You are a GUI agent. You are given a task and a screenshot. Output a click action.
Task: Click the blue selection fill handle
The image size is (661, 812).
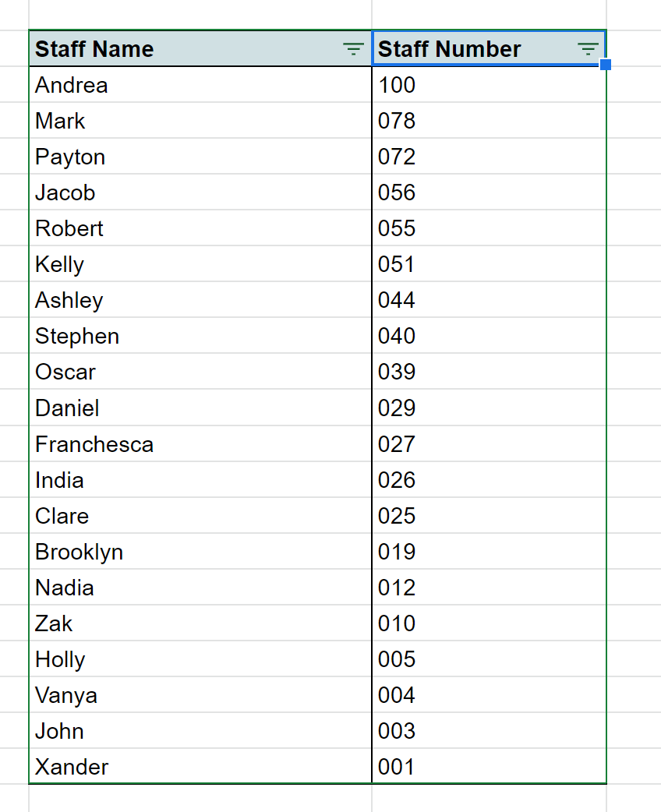tap(605, 65)
